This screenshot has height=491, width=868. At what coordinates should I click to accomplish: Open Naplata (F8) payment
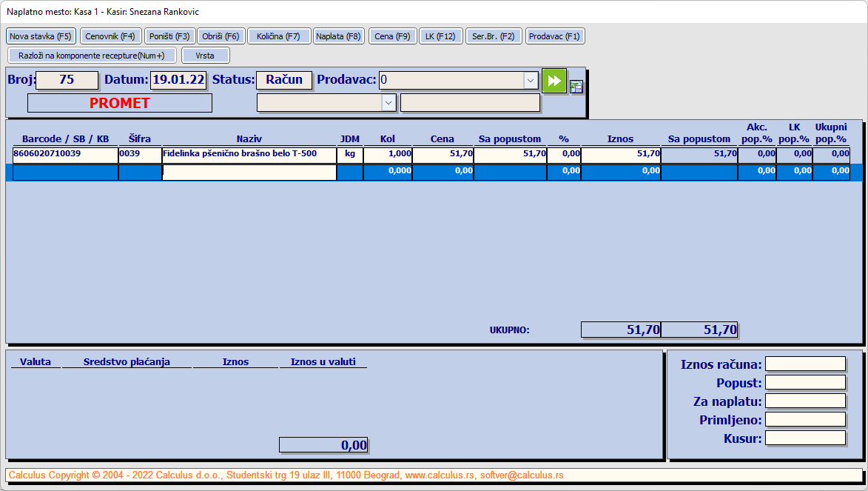[x=338, y=36]
